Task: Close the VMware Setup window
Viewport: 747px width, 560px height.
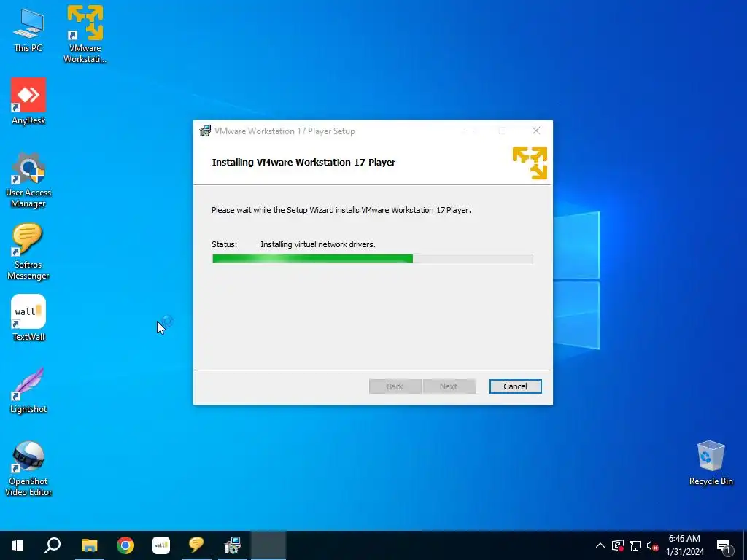Action: point(536,131)
